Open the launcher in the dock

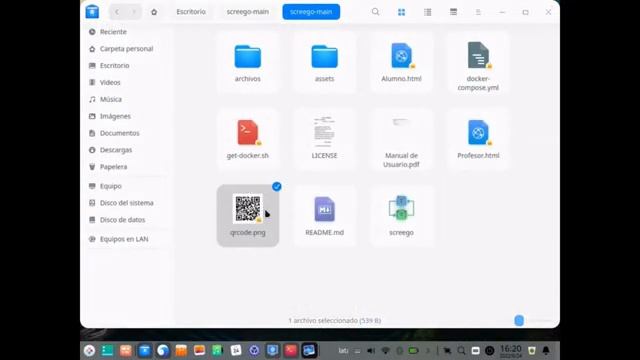(x=89, y=350)
